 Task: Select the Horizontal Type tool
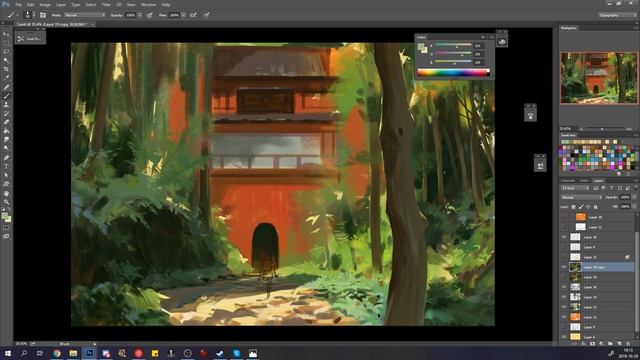[6, 166]
